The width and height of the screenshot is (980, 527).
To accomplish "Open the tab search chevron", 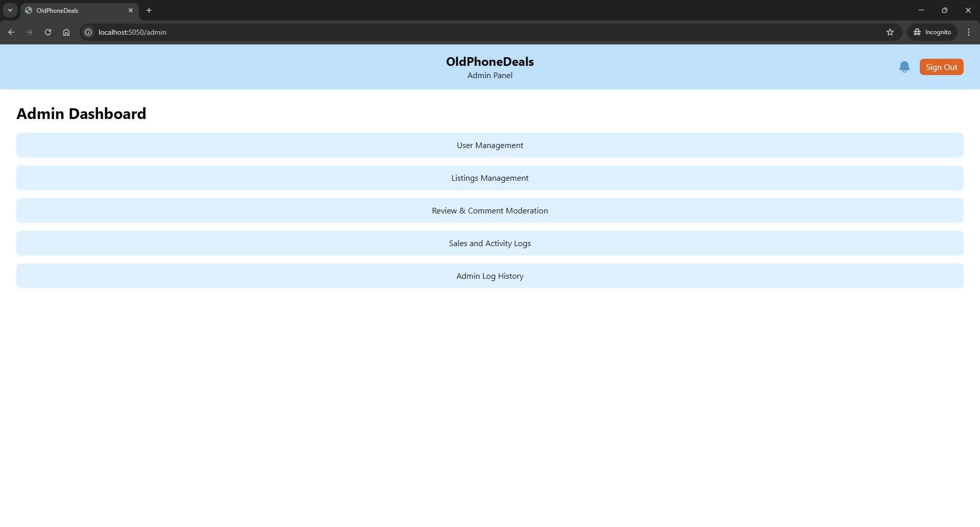I will tap(10, 10).
